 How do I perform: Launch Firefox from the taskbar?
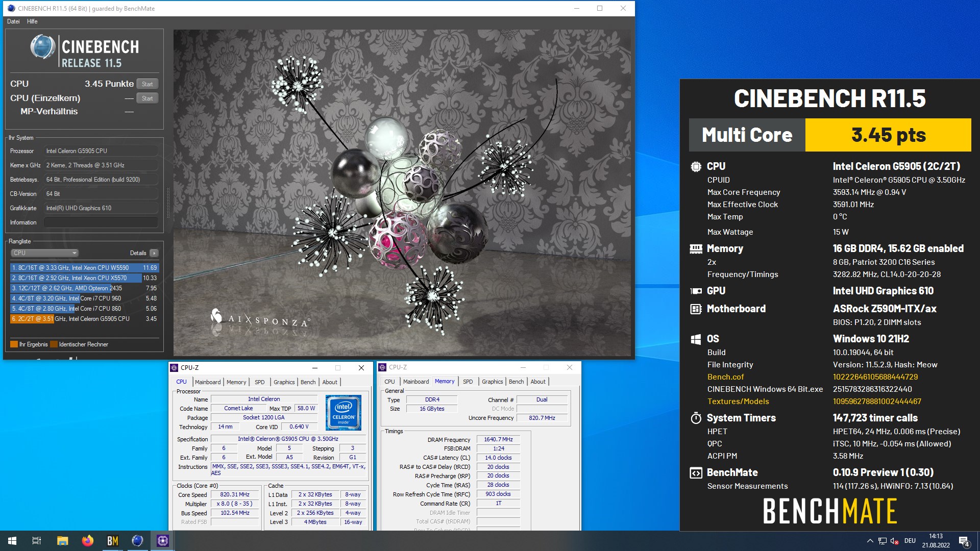click(x=87, y=541)
